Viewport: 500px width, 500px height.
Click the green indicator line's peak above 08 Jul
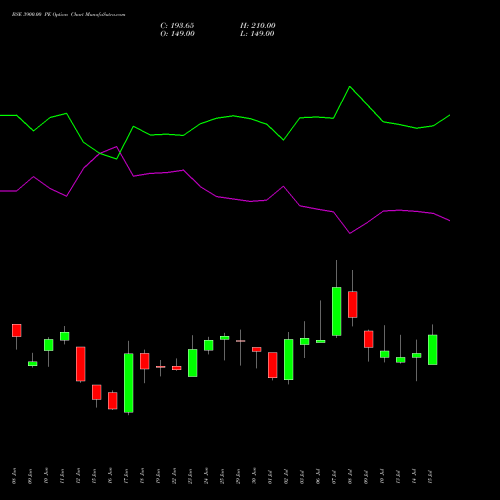coord(350,87)
